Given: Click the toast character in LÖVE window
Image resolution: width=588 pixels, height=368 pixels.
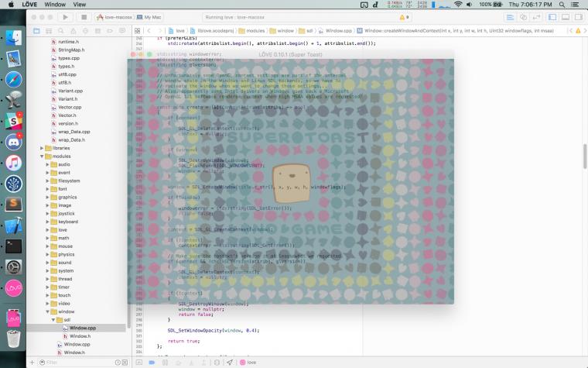Looking at the screenshot, I should pos(292,184).
